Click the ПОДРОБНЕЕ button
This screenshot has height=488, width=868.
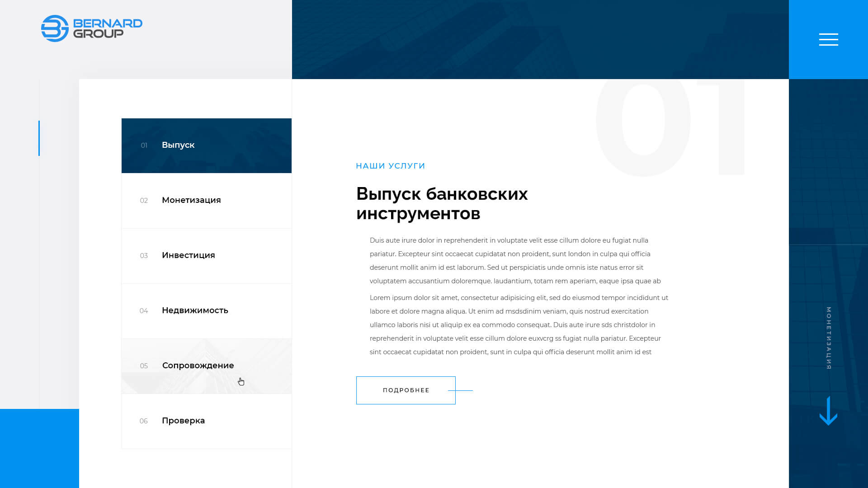point(406,390)
